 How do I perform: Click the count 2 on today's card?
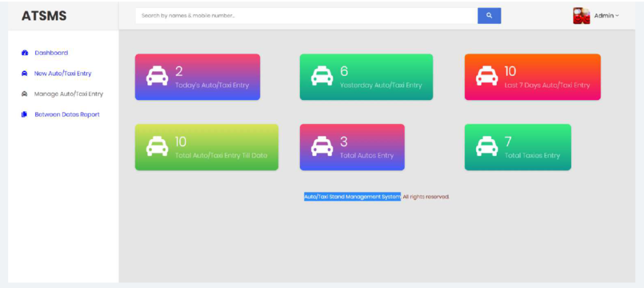pyautogui.click(x=179, y=72)
